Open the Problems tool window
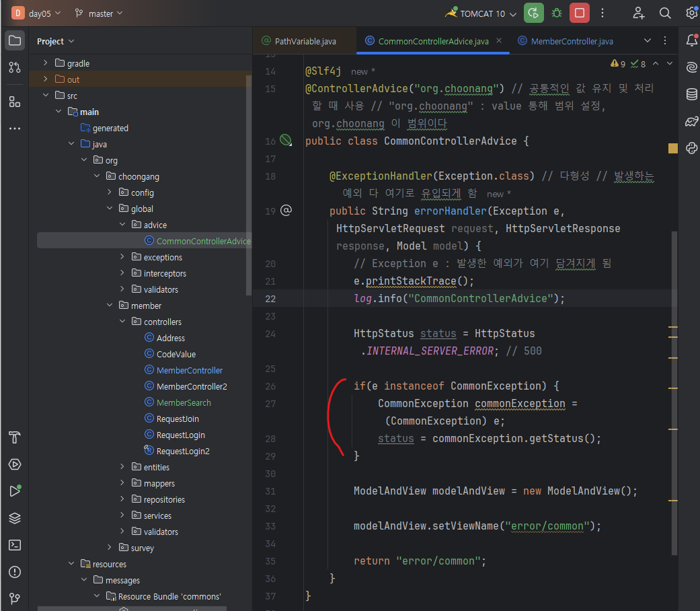Viewport: 700px width, 611px height. point(15,572)
